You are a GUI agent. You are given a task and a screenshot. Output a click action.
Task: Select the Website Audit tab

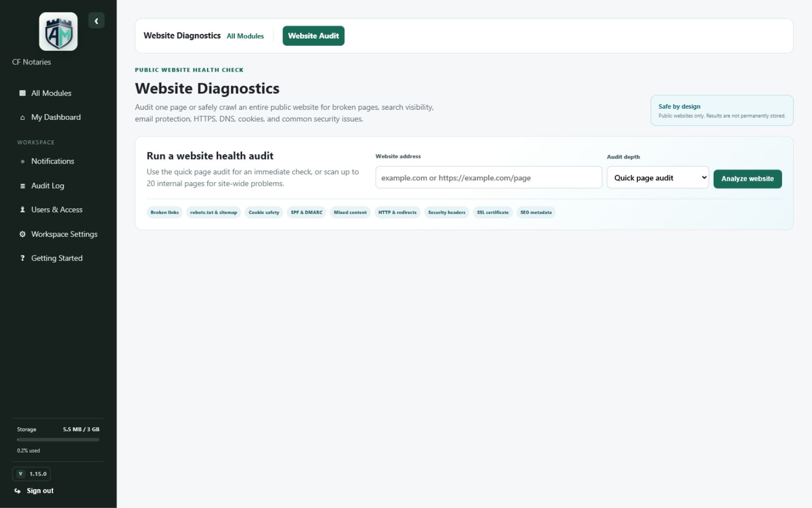[314, 36]
